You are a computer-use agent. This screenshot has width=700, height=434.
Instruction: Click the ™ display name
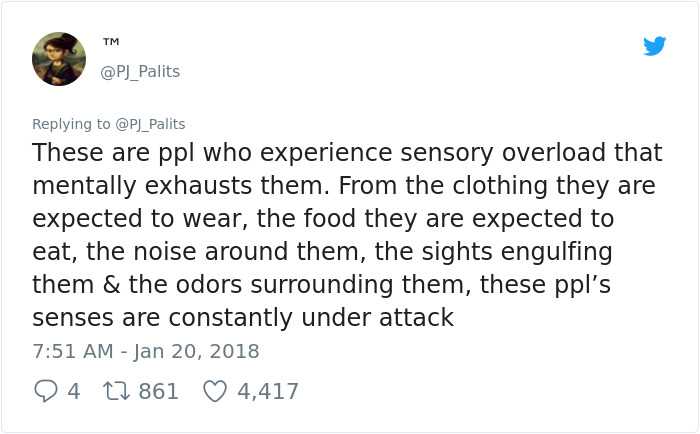[111, 42]
